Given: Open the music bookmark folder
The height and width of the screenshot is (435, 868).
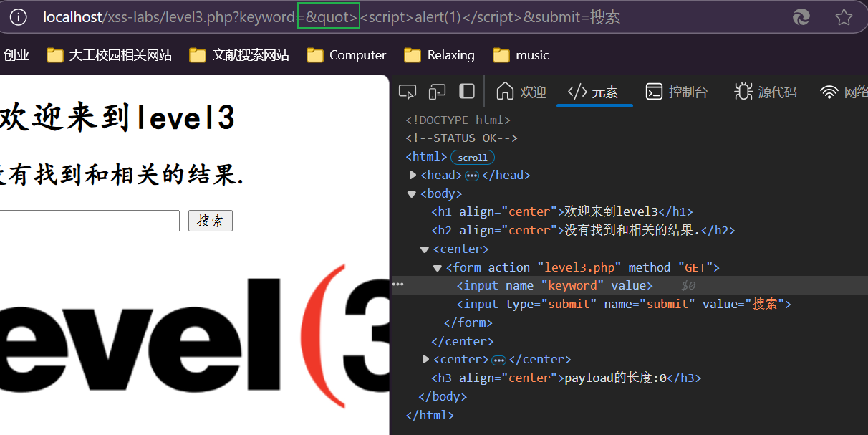Looking at the screenshot, I should (521, 55).
